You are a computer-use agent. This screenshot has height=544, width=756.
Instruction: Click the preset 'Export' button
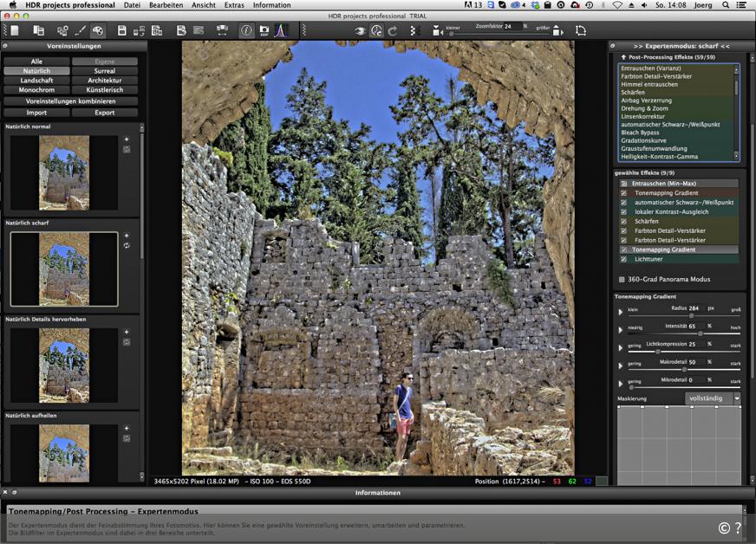tap(105, 113)
